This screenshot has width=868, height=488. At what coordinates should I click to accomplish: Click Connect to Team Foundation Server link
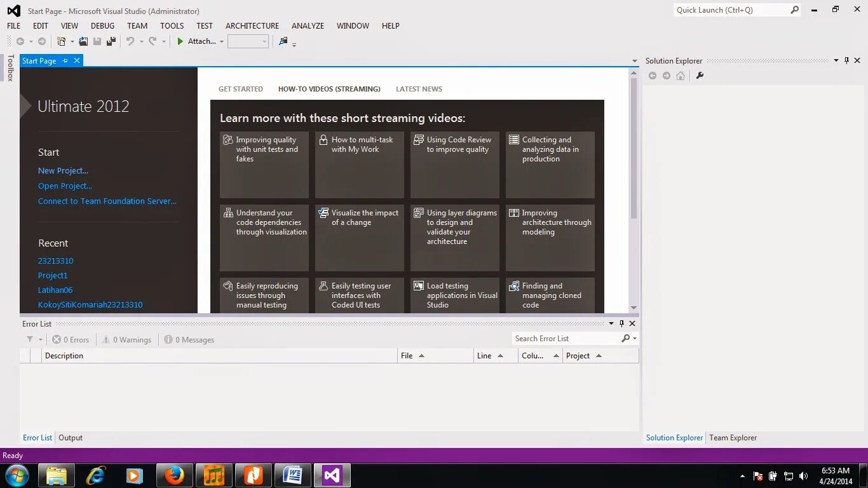point(107,201)
